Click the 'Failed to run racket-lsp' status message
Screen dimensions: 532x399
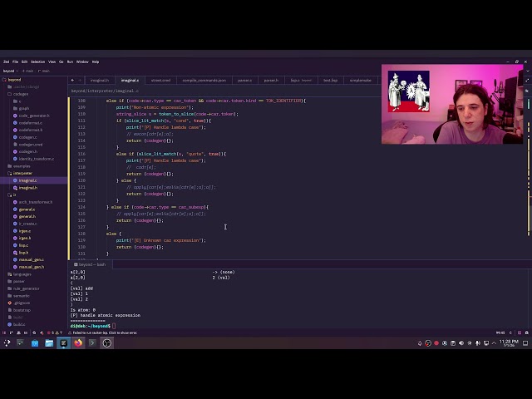(105, 332)
